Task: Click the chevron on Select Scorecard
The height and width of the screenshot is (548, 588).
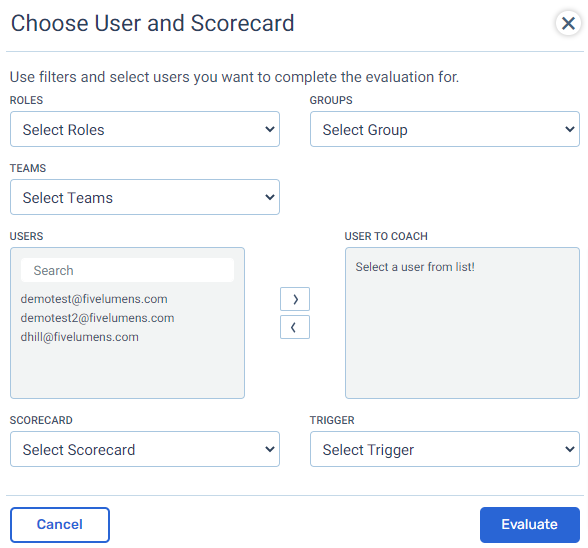Action: pyautogui.click(x=270, y=449)
